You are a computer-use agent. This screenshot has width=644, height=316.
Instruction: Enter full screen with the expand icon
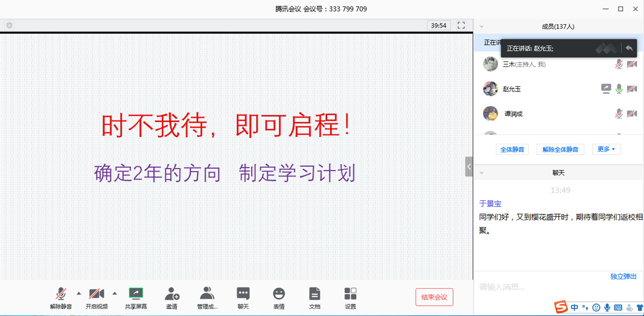point(461,25)
